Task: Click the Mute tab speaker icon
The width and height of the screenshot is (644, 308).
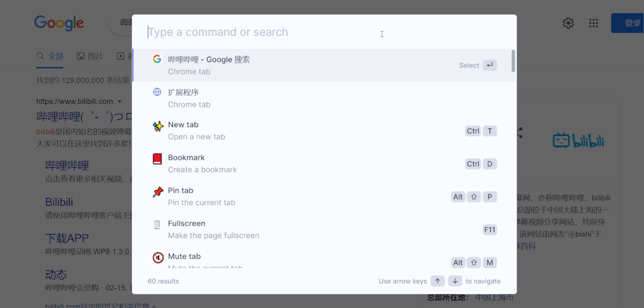Action: point(157,257)
